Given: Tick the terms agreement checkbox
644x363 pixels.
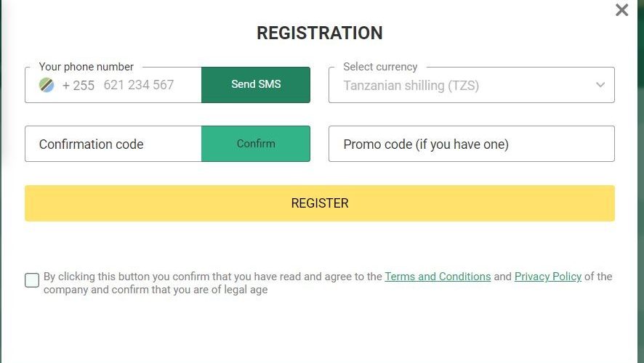Looking at the screenshot, I should [32, 280].
